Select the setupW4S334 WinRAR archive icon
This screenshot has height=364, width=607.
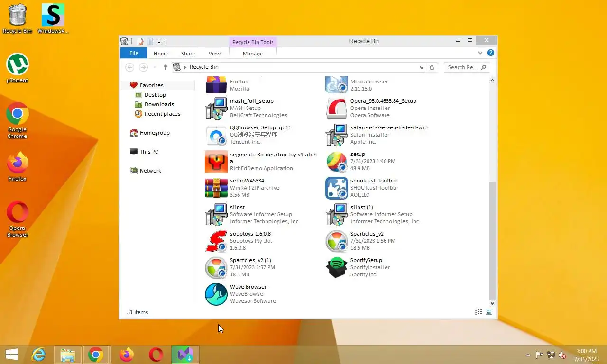216,188
